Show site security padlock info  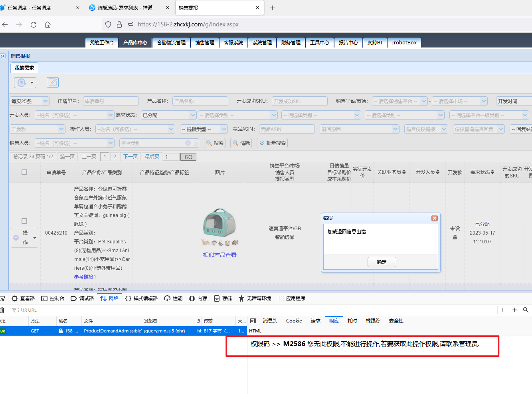(119, 24)
